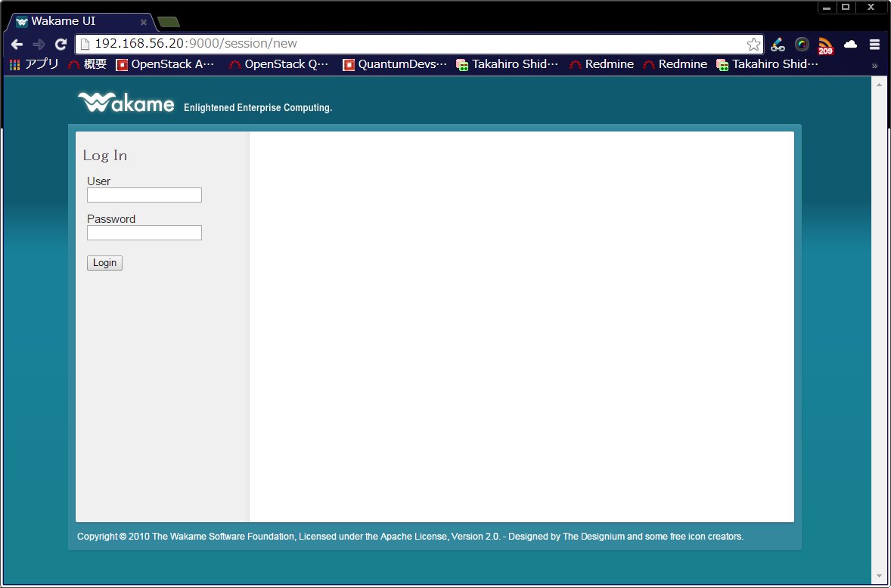This screenshot has height=588, width=891.
Task: Focus the User input field
Action: click(x=144, y=195)
